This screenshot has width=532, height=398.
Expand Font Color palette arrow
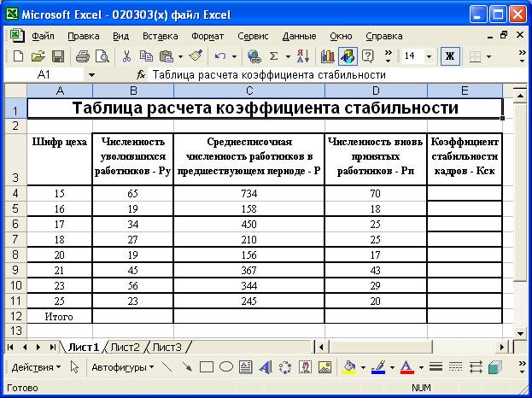pos(421,367)
